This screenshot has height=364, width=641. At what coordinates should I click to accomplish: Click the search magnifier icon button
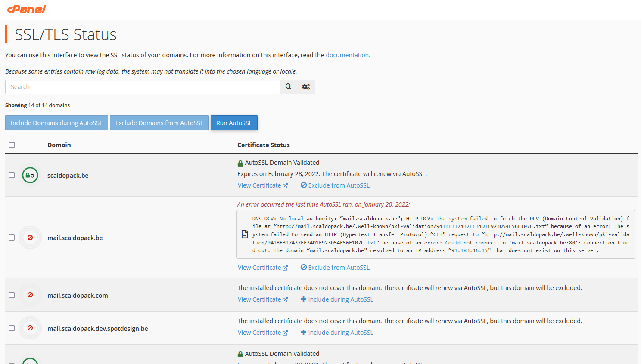point(289,87)
